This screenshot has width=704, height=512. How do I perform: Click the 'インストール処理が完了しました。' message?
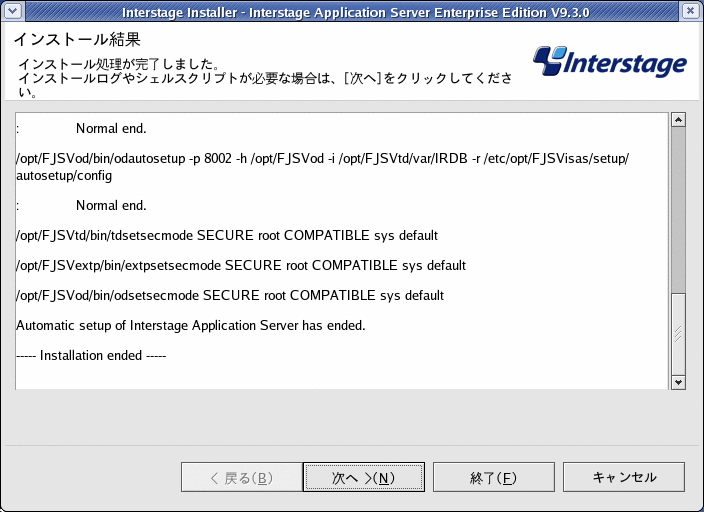119,64
